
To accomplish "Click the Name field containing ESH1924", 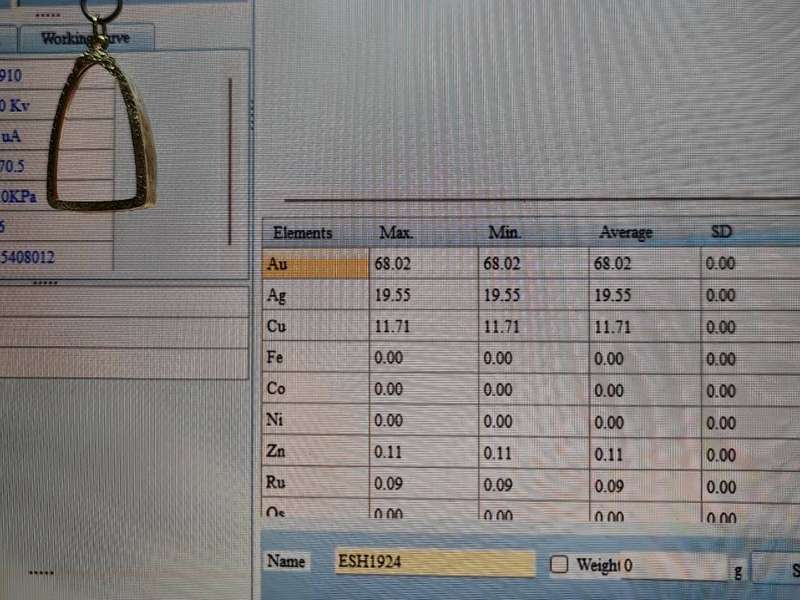I will point(434,562).
